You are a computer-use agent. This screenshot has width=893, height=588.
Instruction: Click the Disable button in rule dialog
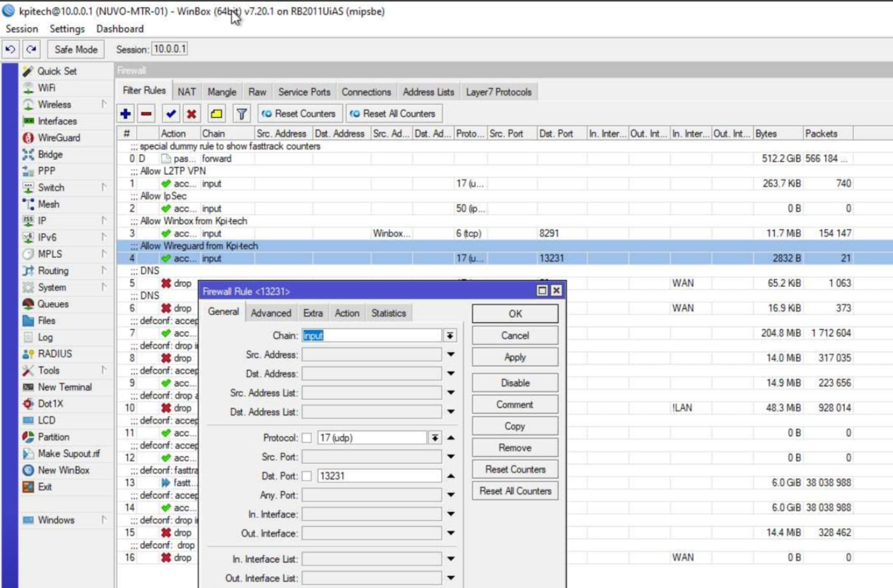pos(515,383)
